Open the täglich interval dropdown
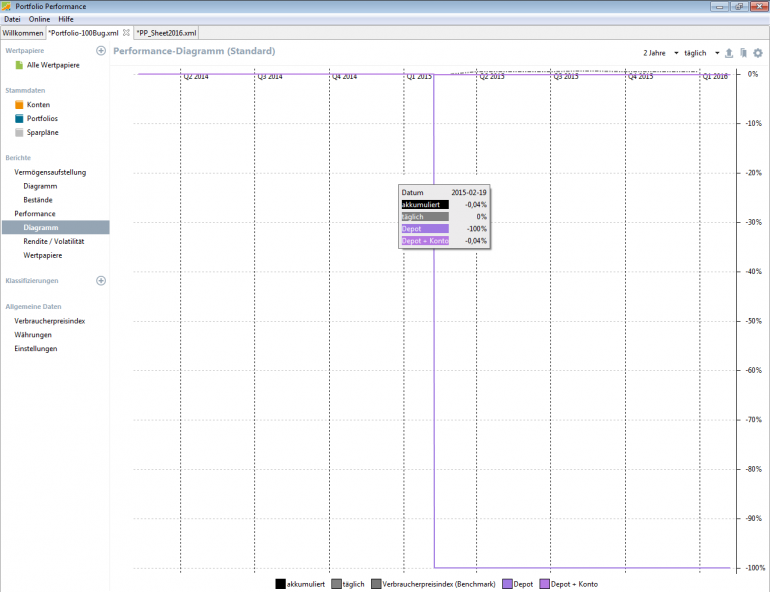This screenshot has height=592, width=770. [702, 53]
